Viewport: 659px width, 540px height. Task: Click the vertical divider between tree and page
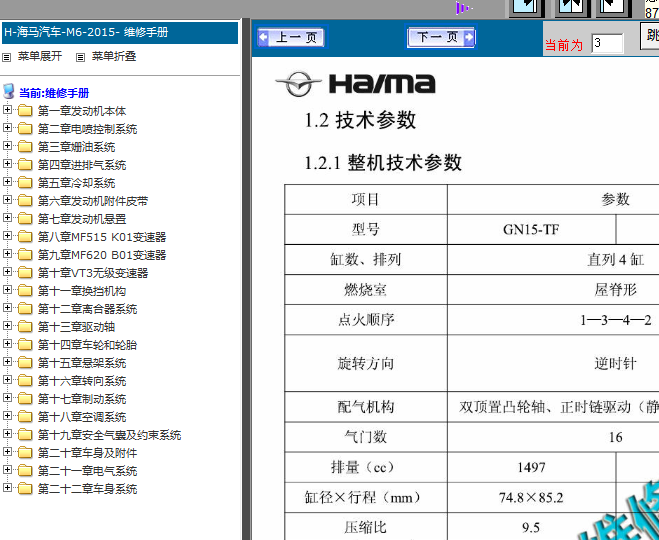click(x=246, y=279)
